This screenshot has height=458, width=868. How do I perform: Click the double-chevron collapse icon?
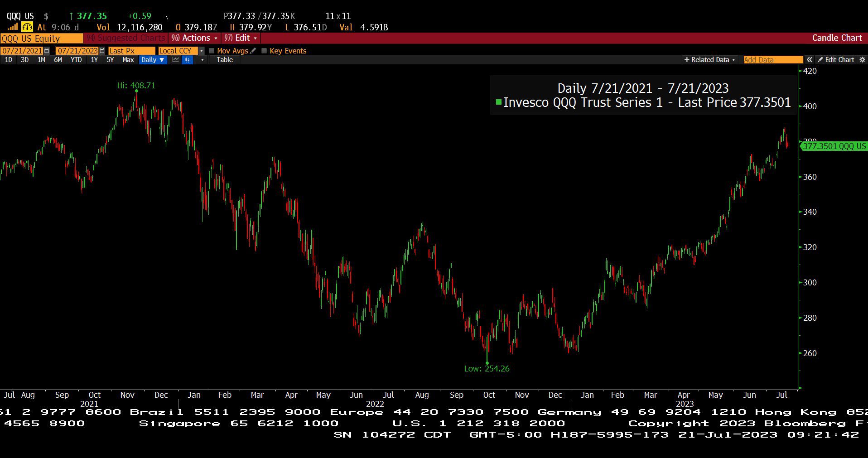pyautogui.click(x=809, y=60)
